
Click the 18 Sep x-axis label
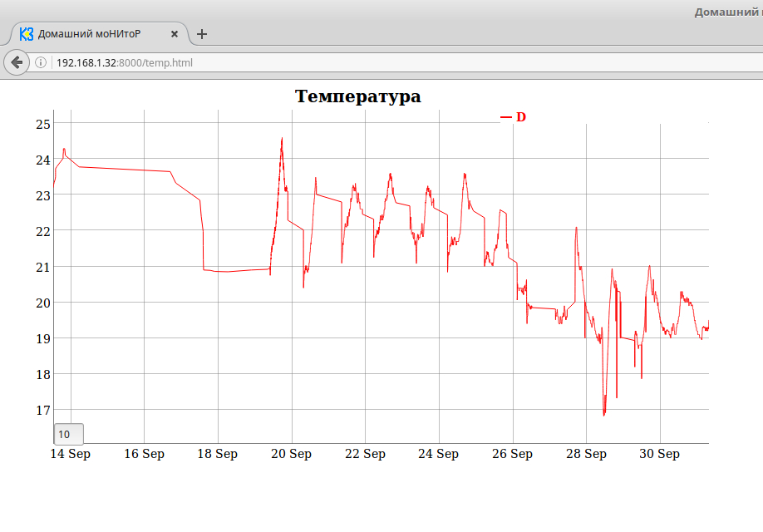tap(218, 454)
